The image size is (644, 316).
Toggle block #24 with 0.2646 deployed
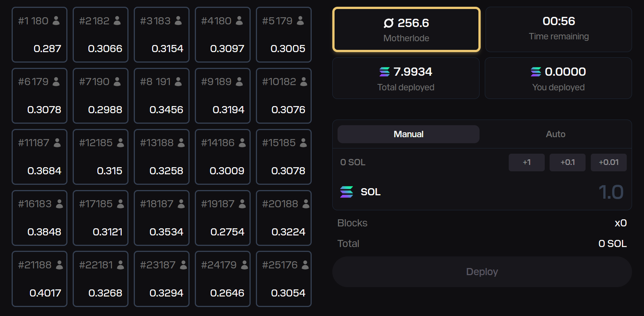pos(223,279)
